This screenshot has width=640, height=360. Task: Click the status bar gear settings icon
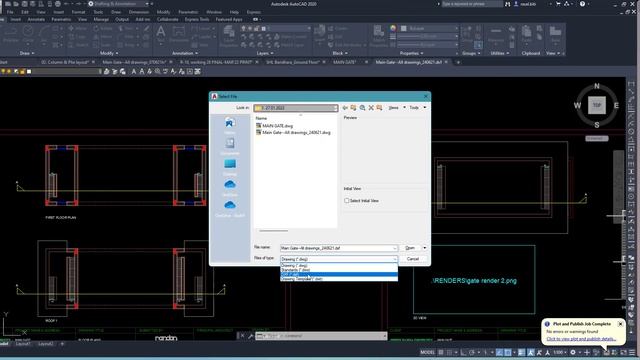tap(573, 352)
